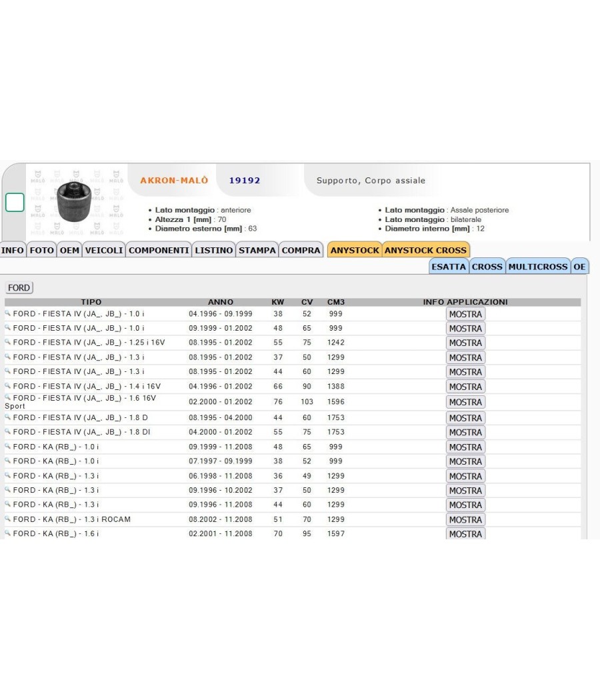This screenshot has width=600, height=700.
Task: Select the blue CROSS tab
Action: [487, 267]
